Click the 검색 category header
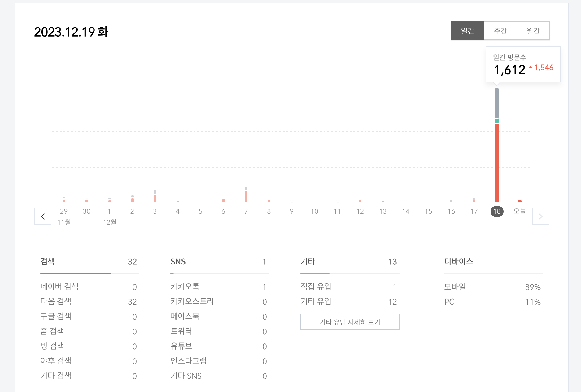Viewport: 581px width, 392px height. click(x=48, y=262)
